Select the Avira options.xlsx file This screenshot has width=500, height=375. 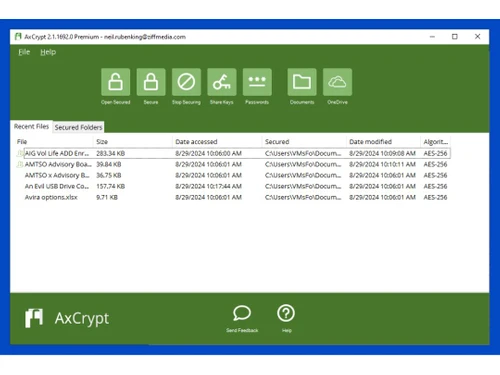pyautogui.click(x=51, y=197)
